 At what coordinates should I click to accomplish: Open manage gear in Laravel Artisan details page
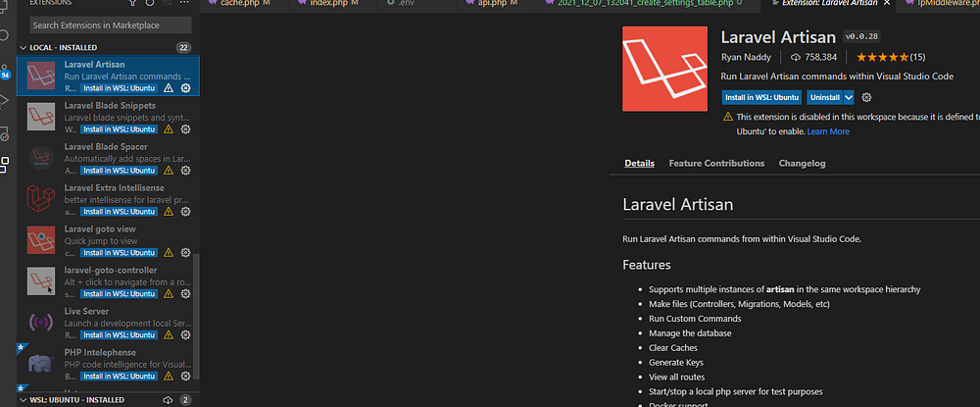(x=866, y=97)
